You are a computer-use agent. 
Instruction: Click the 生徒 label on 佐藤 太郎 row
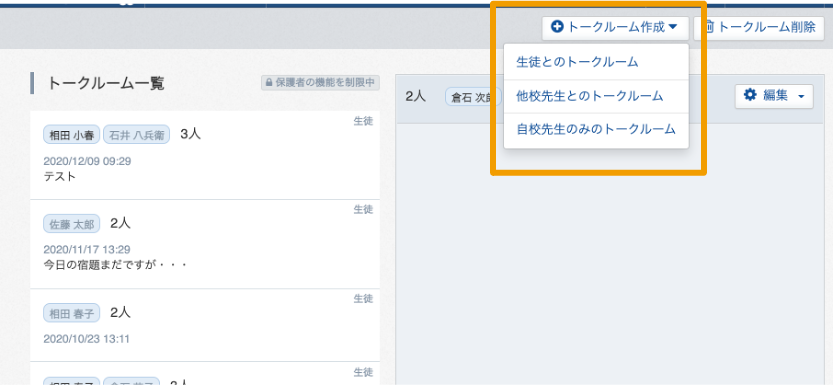coord(363,210)
